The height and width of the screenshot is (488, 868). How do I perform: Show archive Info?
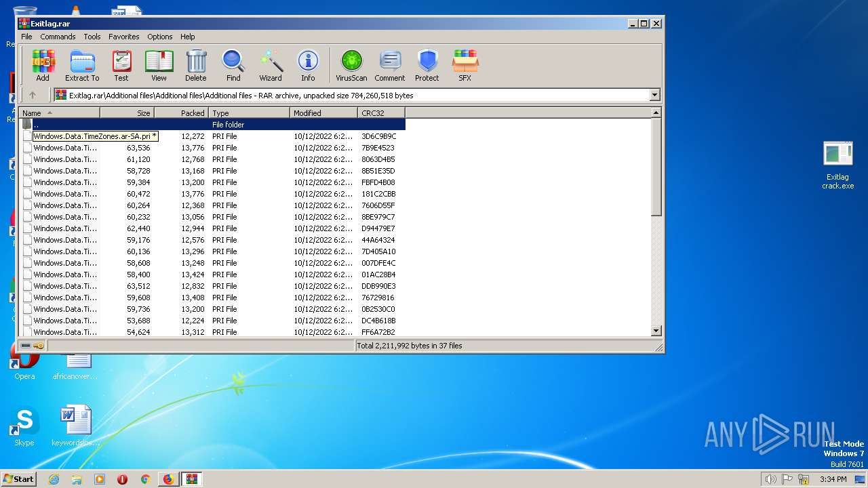coord(308,65)
